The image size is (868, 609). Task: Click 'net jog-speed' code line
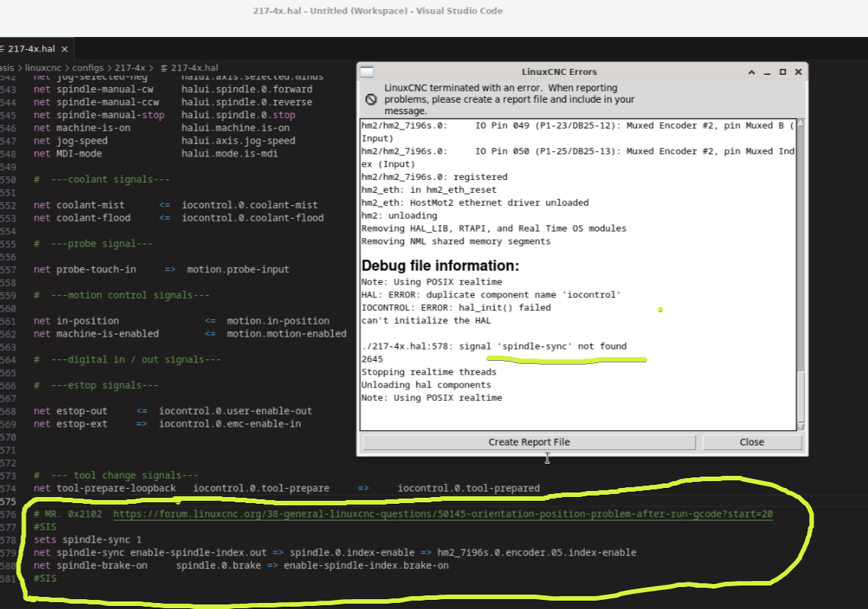[x=164, y=141]
